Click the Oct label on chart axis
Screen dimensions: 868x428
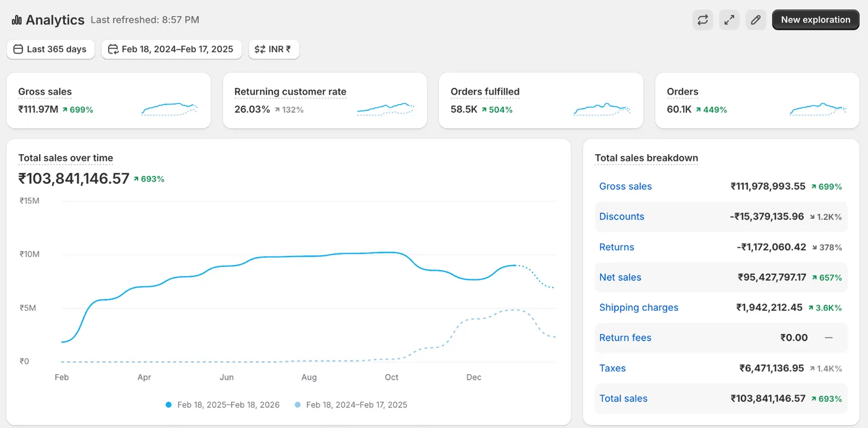(x=391, y=377)
